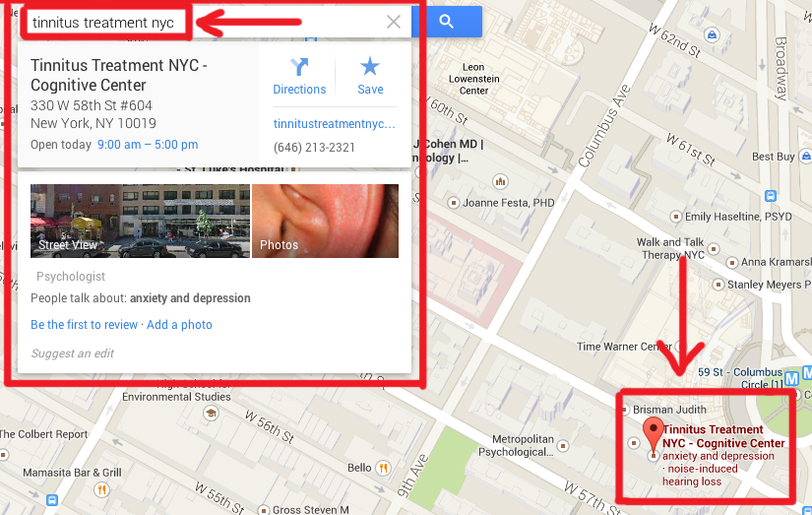Open Directions for the Cognitive Center
The height and width of the screenshot is (515, 812).
pos(299,76)
